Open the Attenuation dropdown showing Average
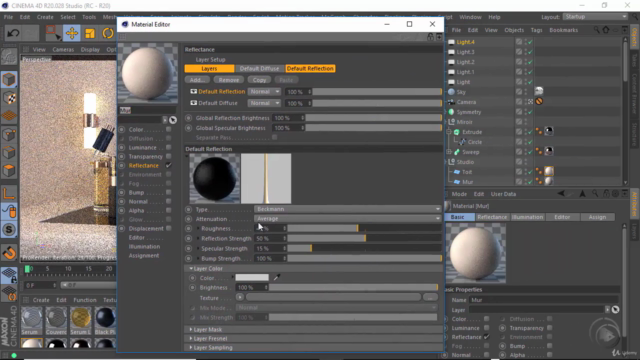640x360 pixels. coord(347,219)
